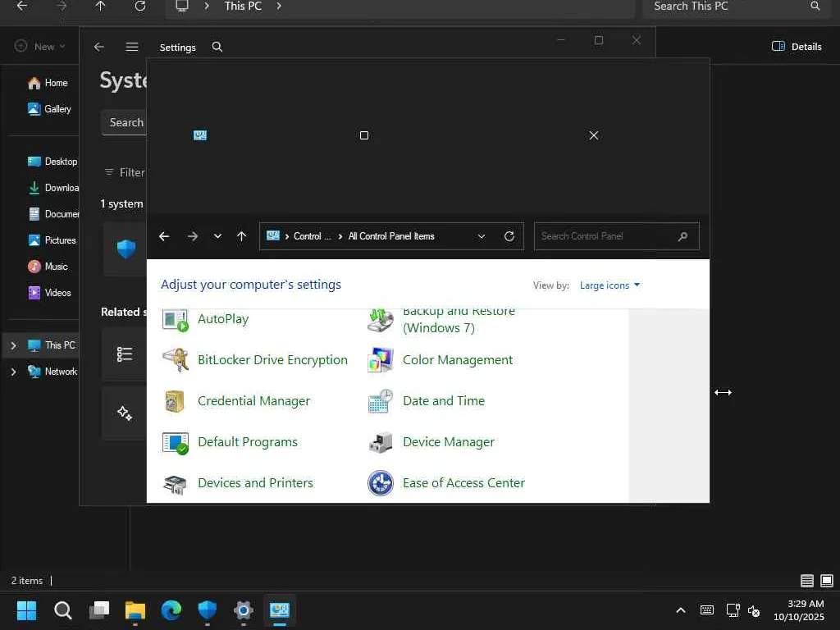Go back in the Settings window
Image resolution: width=840 pixels, height=630 pixels.
tap(99, 47)
